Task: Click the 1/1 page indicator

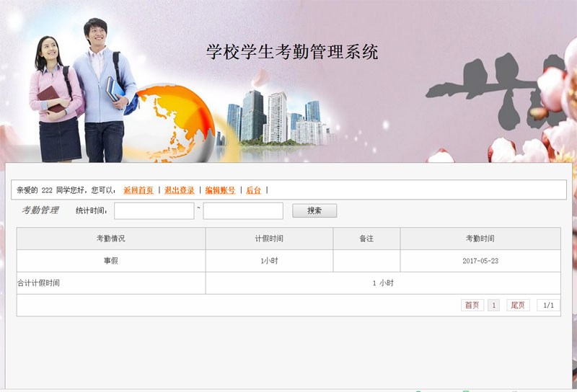Action: [x=548, y=306]
